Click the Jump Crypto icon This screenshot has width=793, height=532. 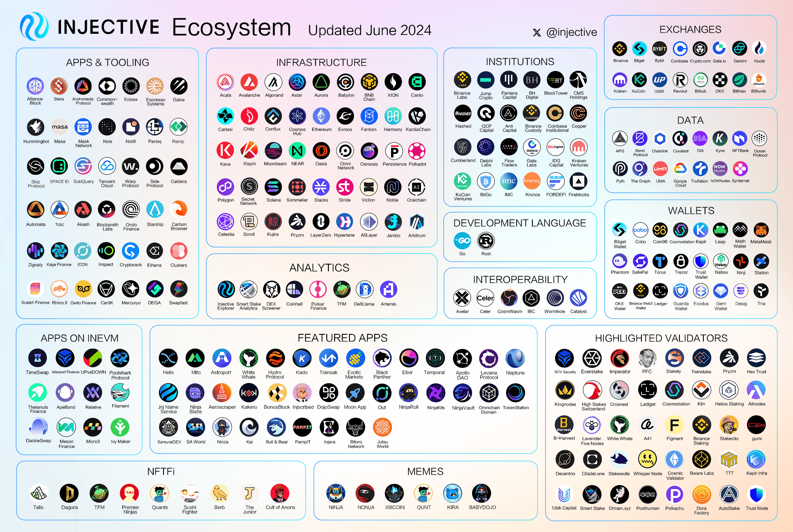pyautogui.click(x=486, y=80)
